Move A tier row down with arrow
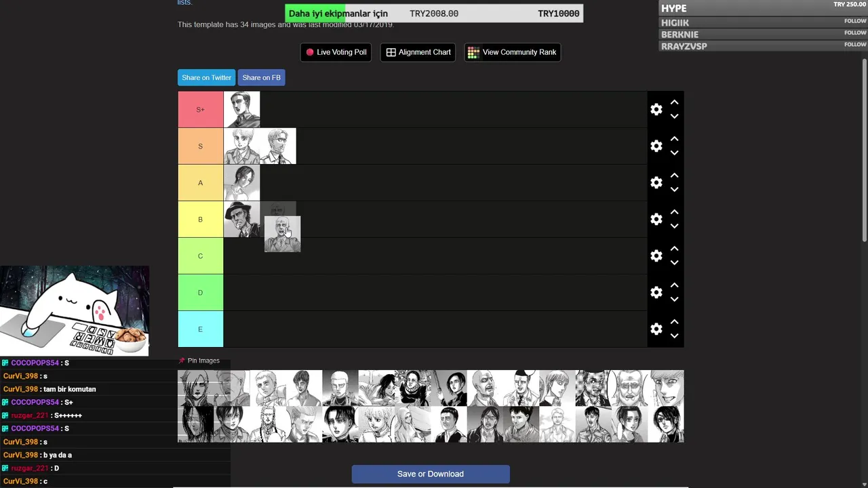This screenshot has height=488, width=868. [674, 190]
